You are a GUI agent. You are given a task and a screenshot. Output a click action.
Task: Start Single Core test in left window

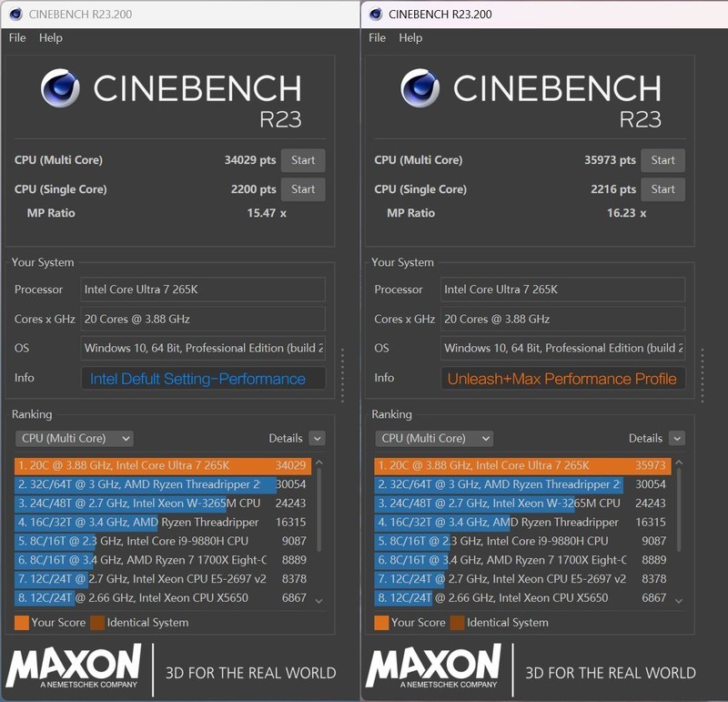click(303, 189)
